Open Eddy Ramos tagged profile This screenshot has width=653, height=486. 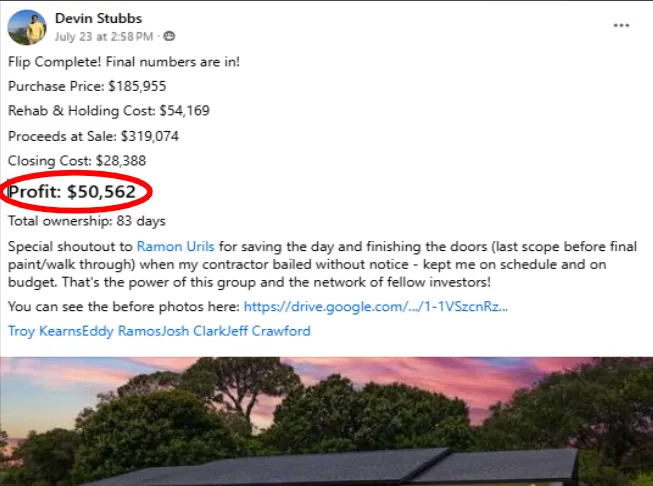121,331
